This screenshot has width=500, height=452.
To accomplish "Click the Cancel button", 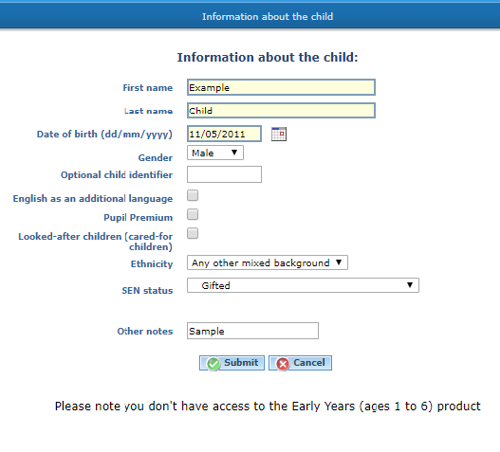I will 300,363.
